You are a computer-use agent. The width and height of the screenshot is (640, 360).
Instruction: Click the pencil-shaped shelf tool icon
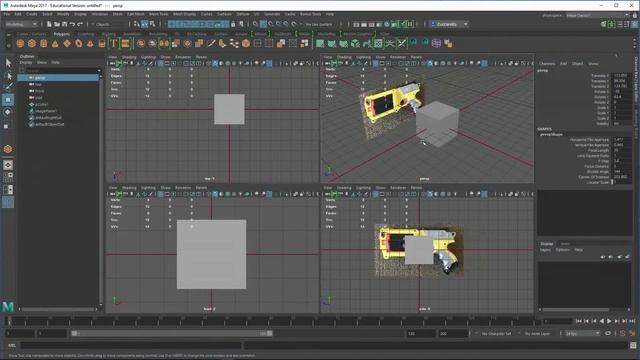(211, 43)
